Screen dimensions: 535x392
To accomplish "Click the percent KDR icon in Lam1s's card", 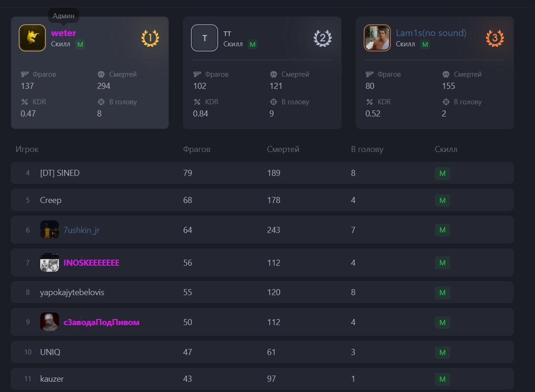I will click(x=369, y=102).
